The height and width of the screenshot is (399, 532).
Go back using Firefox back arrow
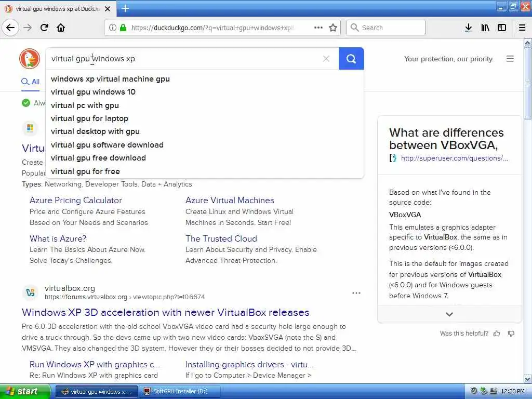[x=10, y=28]
